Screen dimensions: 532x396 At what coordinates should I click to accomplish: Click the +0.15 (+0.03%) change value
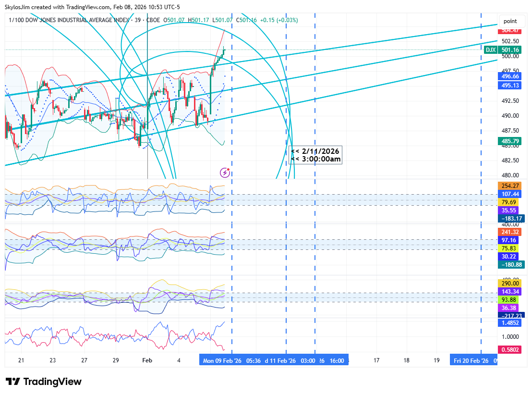279,20
